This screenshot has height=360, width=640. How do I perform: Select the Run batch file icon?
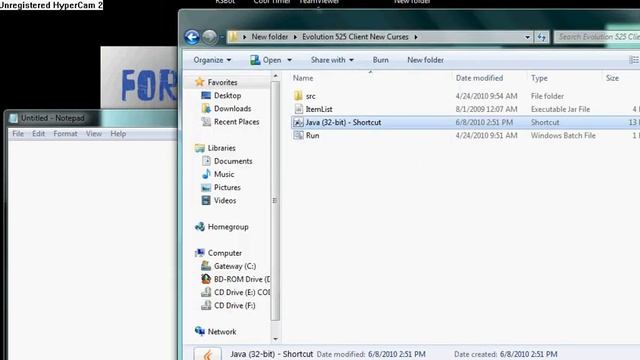pos(298,135)
